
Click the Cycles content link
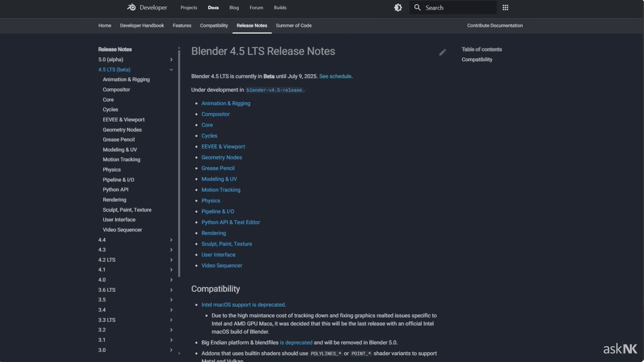(x=209, y=136)
